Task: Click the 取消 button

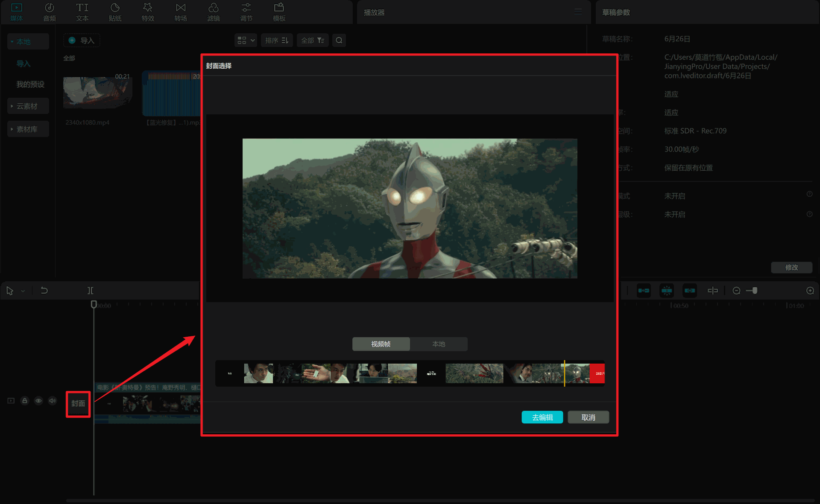Action: [x=588, y=417]
